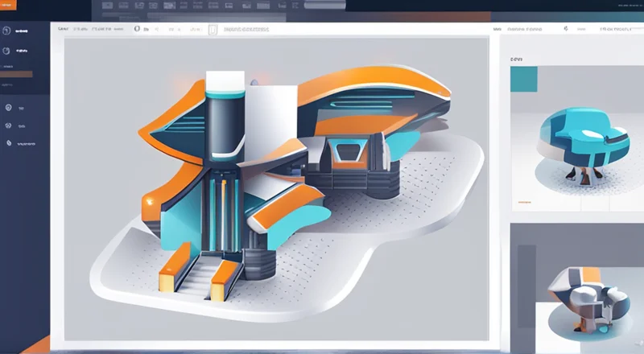This screenshot has height=354, width=644.
Task: Click the orange highlighted bar in the left sidebar
Action: 16,74
